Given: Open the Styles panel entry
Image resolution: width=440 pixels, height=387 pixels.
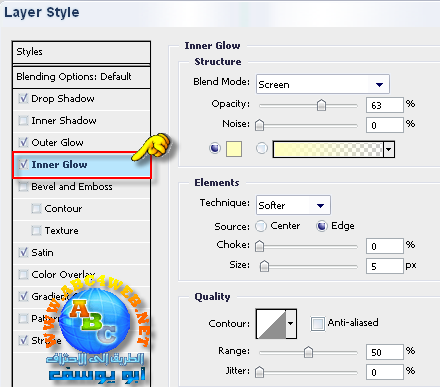Looking at the screenshot, I should [x=81, y=52].
